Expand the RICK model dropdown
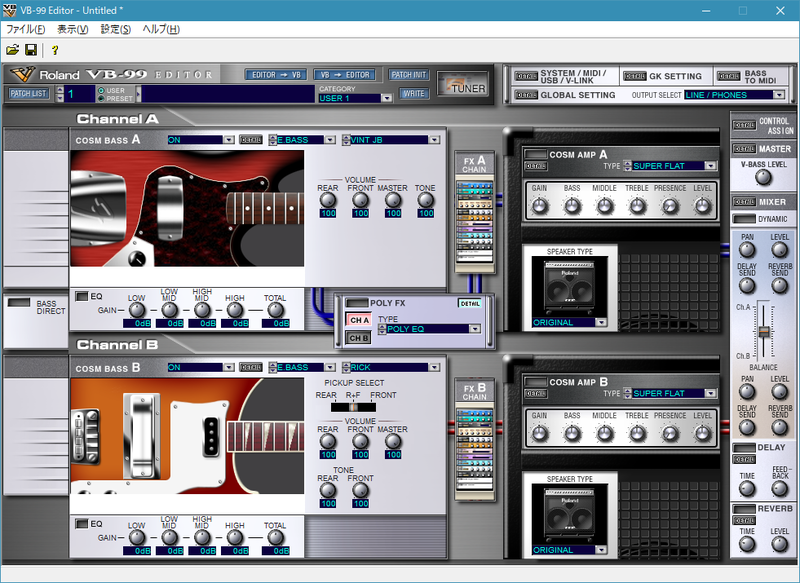Image resolution: width=800 pixels, height=583 pixels. pos(434,367)
